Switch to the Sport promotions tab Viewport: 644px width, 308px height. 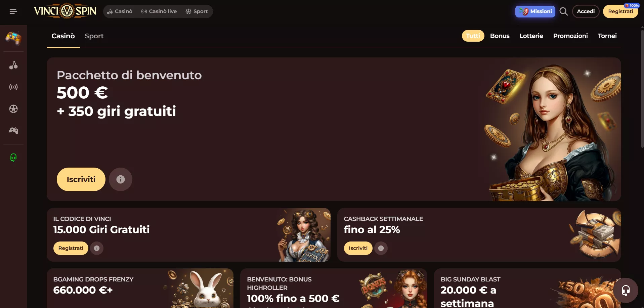point(94,36)
